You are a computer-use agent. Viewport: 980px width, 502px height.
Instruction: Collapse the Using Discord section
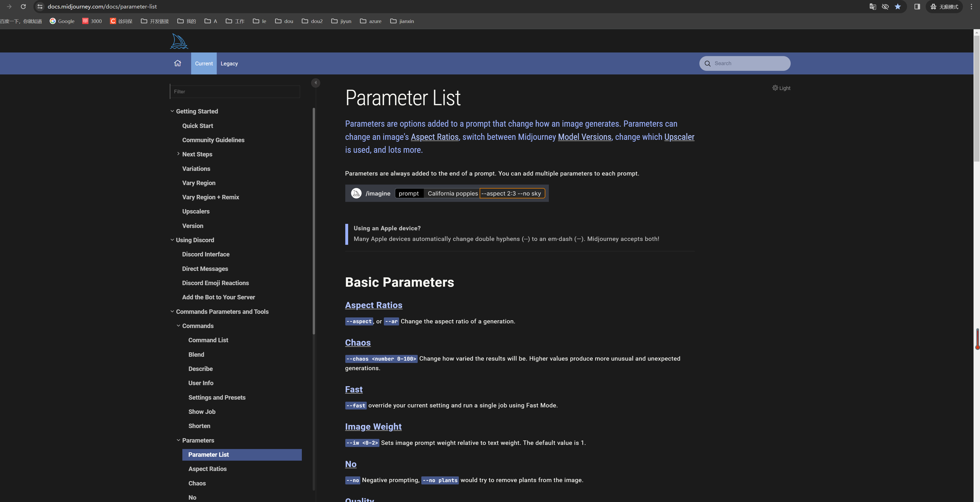point(172,240)
